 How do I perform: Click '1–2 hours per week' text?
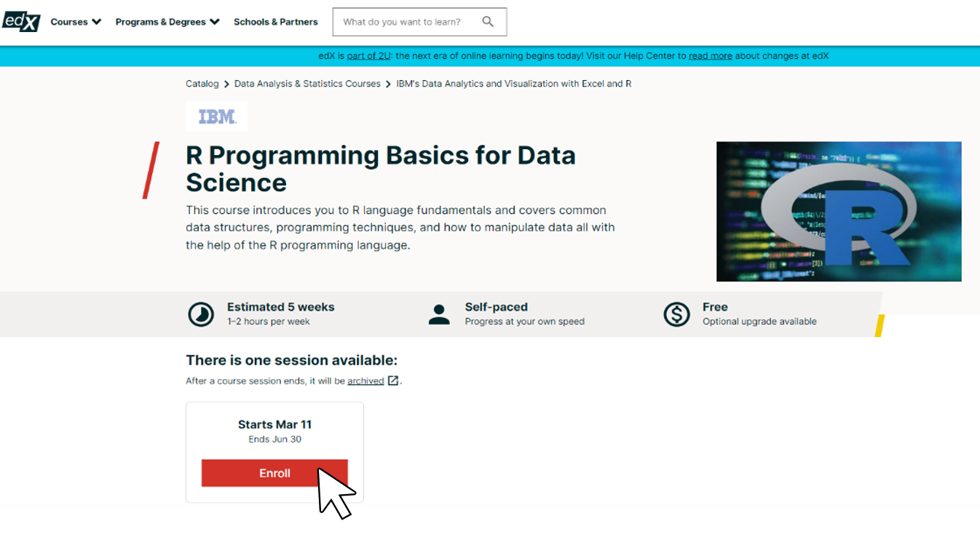point(269,322)
